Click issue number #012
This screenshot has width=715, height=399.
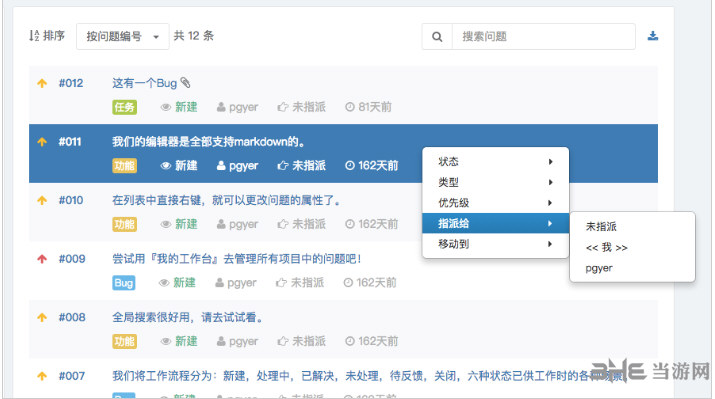(71, 83)
